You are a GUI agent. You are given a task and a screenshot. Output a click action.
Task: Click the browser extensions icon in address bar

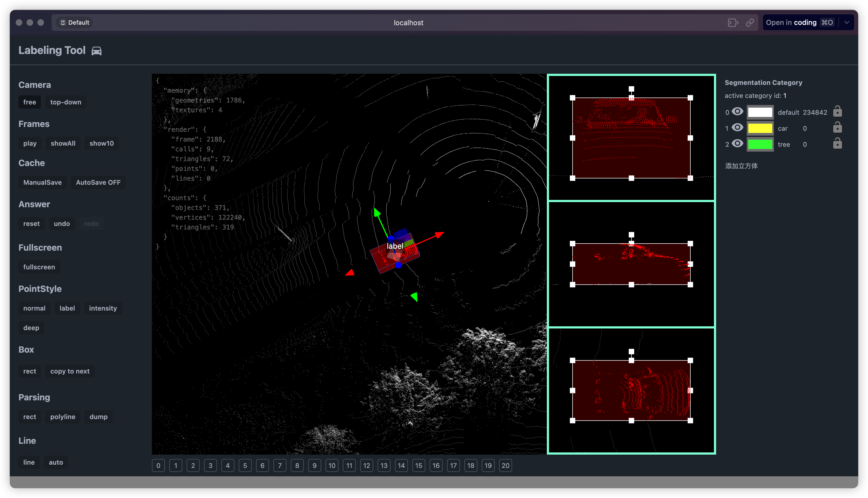click(x=733, y=23)
